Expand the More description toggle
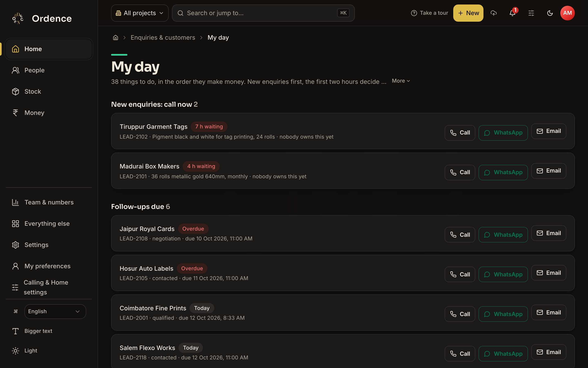The image size is (588, 368). tap(401, 81)
